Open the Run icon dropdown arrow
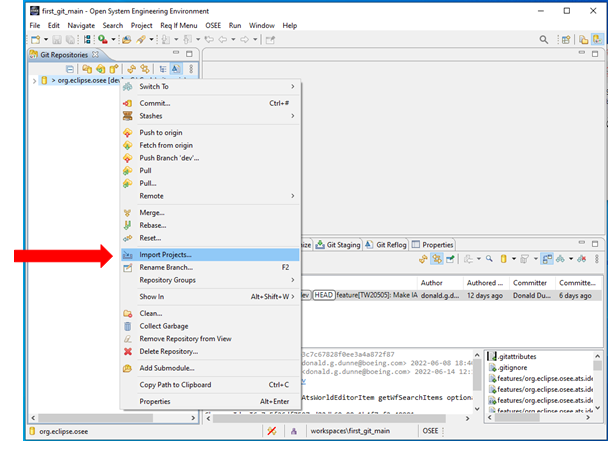This screenshot has width=608, height=461. [x=113, y=40]
